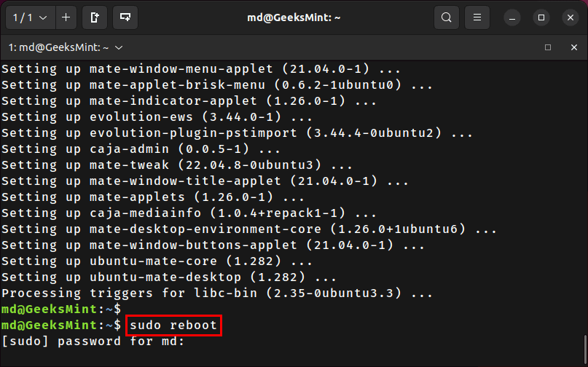Click the ubuntu-mate-desktop (1.282) output line
This screenshot has width=588, height=367.
[x=169, y=277]
